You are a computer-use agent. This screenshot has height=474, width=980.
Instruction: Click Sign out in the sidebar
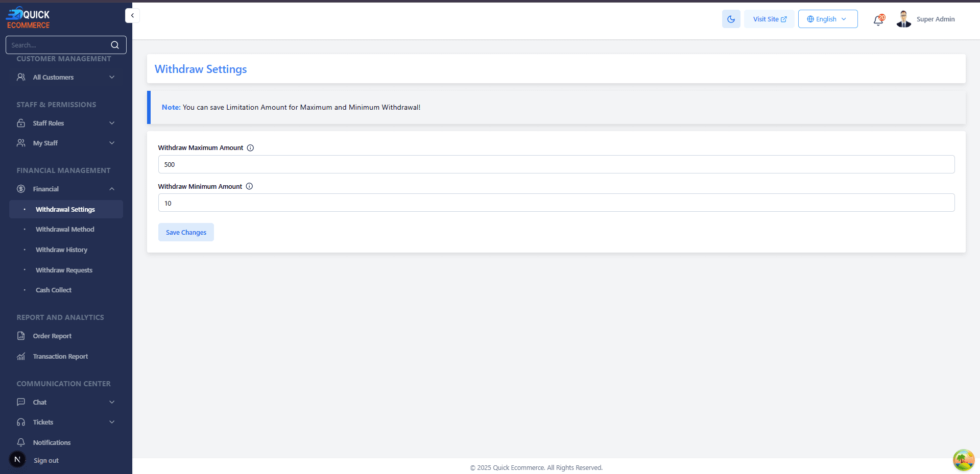(x=46, y=460)
